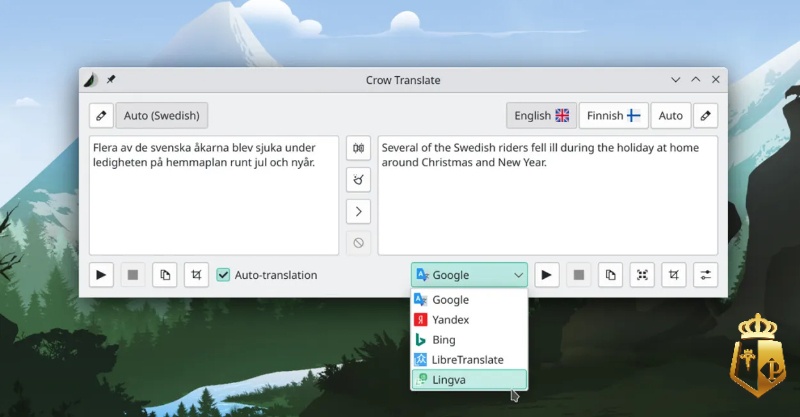
Task: Click inside the Swedish source text box
Action: [x=214, y=195]
